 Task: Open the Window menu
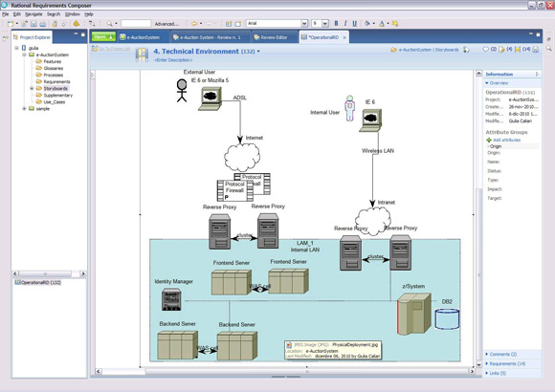[73, 14]
